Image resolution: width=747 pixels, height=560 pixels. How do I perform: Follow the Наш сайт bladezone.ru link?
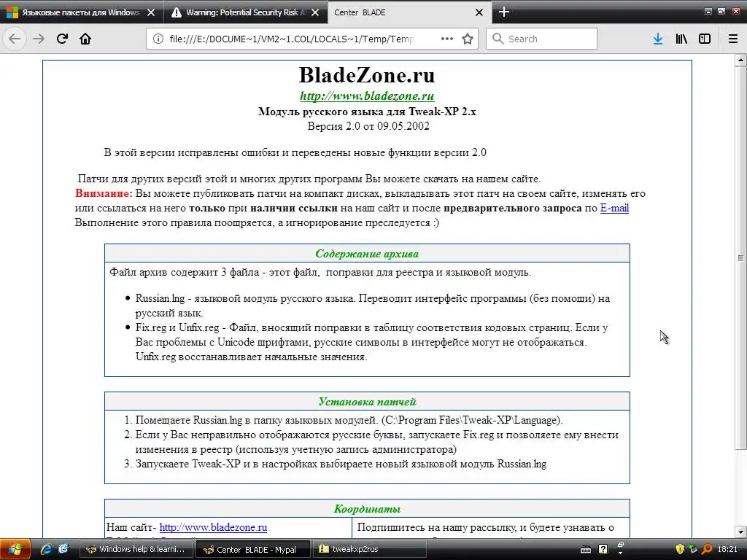(213, 527)
